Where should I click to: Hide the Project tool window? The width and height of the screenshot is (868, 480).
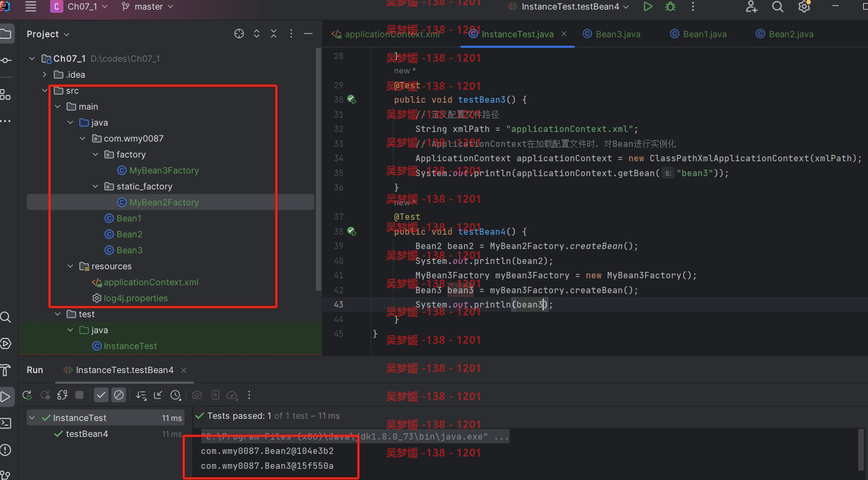tap(308, 34)
